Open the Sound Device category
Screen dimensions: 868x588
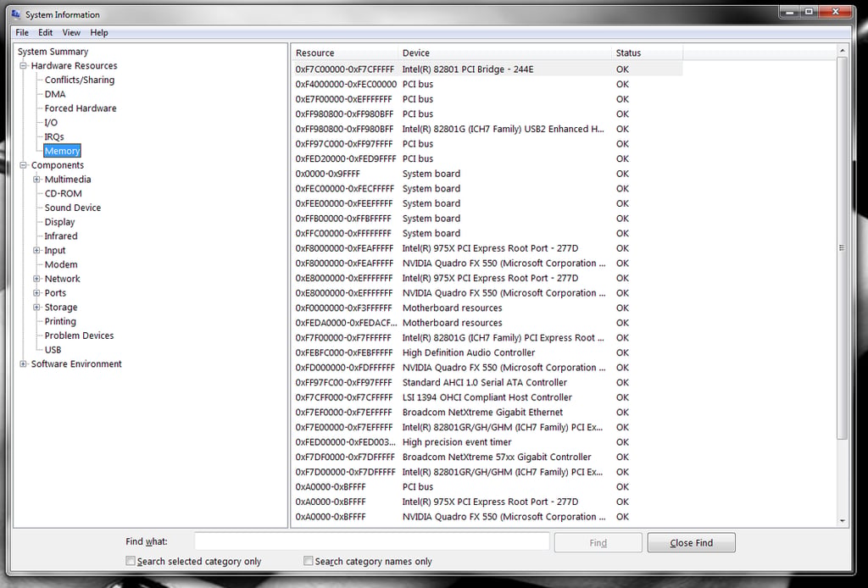[x=73, y=208]
